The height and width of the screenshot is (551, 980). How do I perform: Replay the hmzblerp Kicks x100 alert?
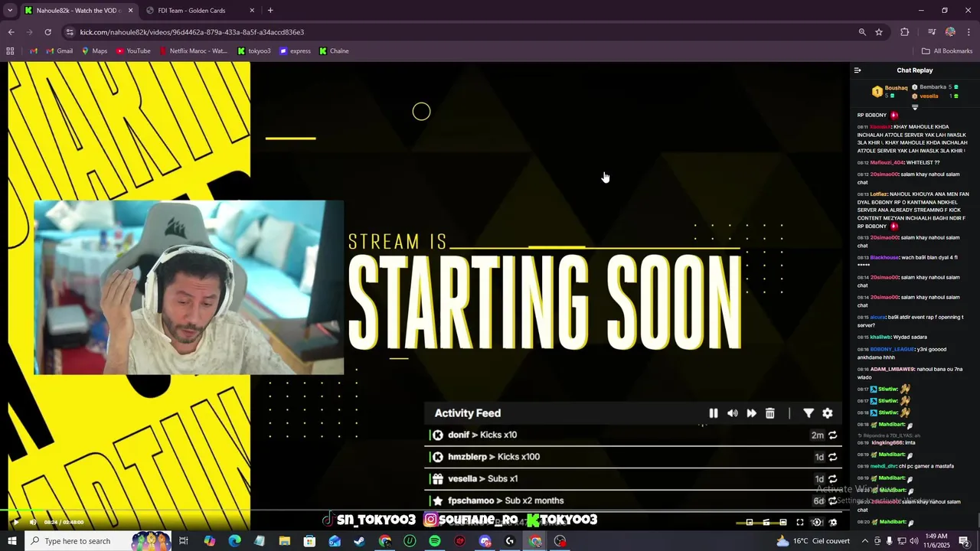[832, 457]
